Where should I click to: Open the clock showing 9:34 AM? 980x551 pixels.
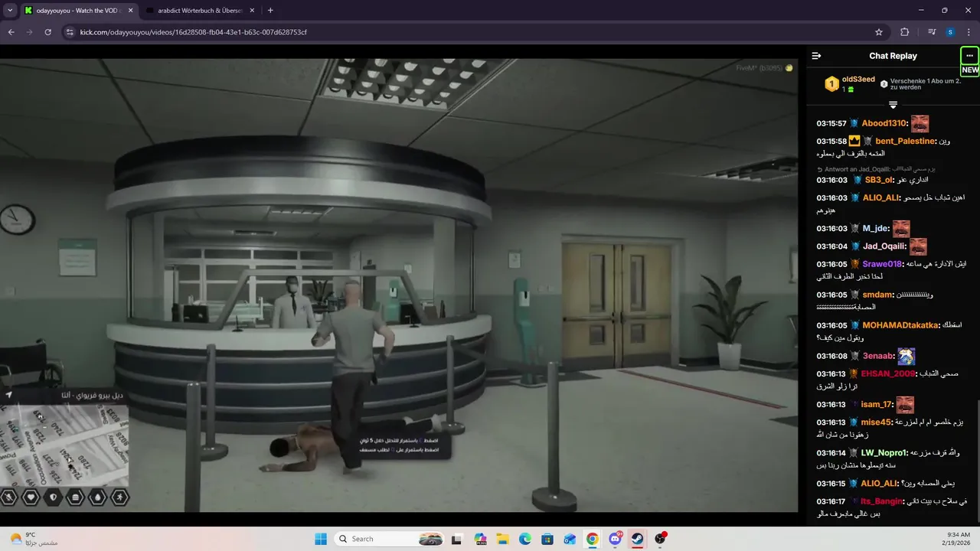click(958, 539)
